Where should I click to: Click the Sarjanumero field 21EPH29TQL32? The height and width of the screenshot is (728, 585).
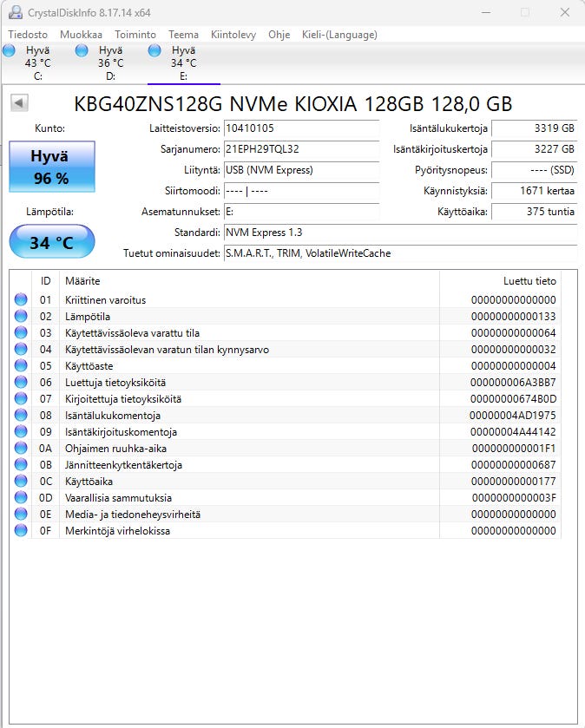(x=301, y=149)
